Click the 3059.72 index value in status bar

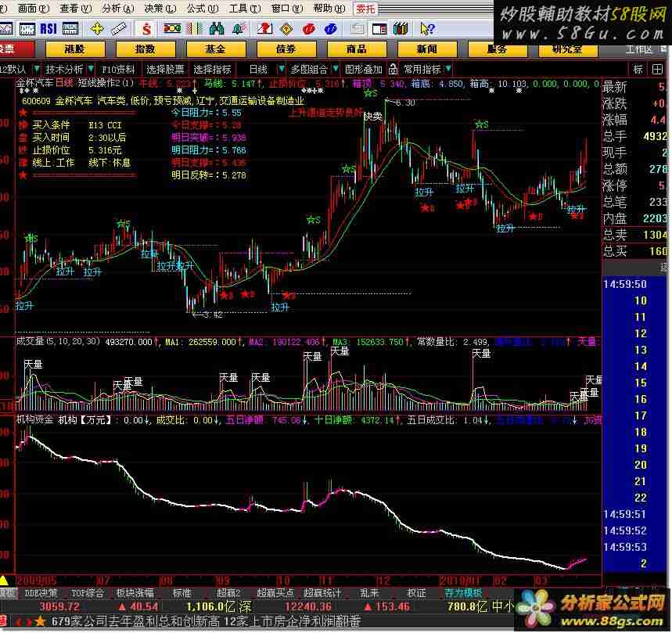click(59, 607)
